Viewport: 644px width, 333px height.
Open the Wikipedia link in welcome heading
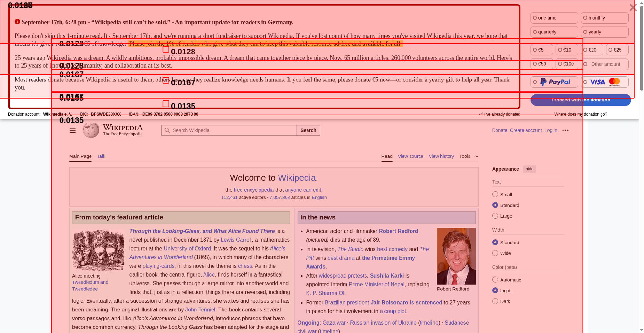click(297, 178)
